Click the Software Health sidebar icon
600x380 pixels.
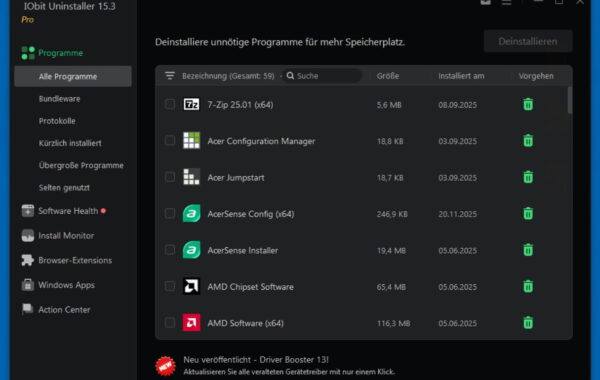[28, 211]
